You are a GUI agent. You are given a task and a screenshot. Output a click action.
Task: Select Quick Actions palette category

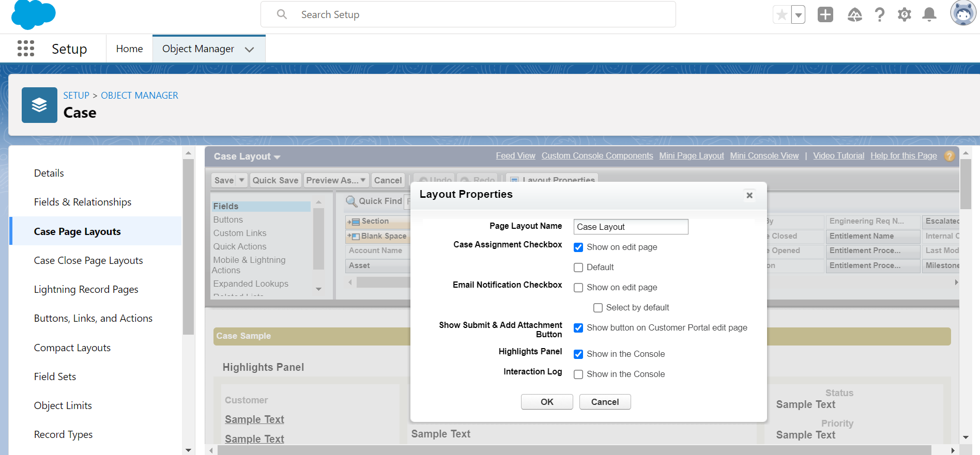[240, 246]
